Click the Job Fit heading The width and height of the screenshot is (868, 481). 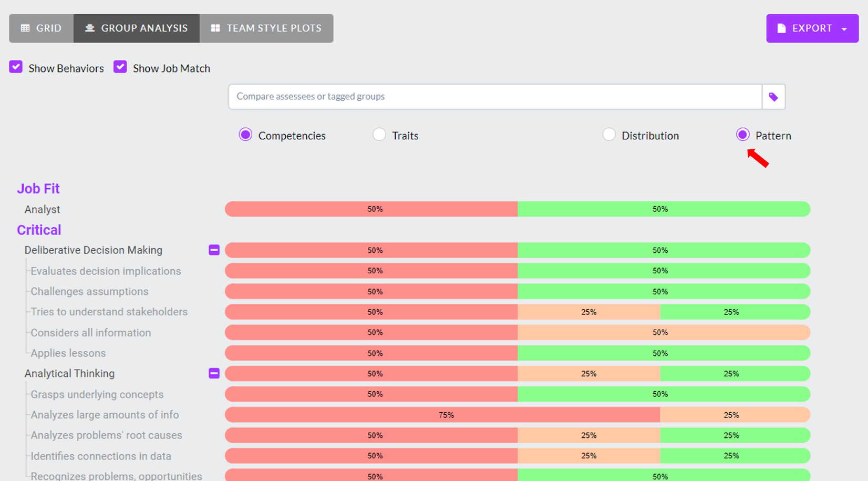coord(38,188)
